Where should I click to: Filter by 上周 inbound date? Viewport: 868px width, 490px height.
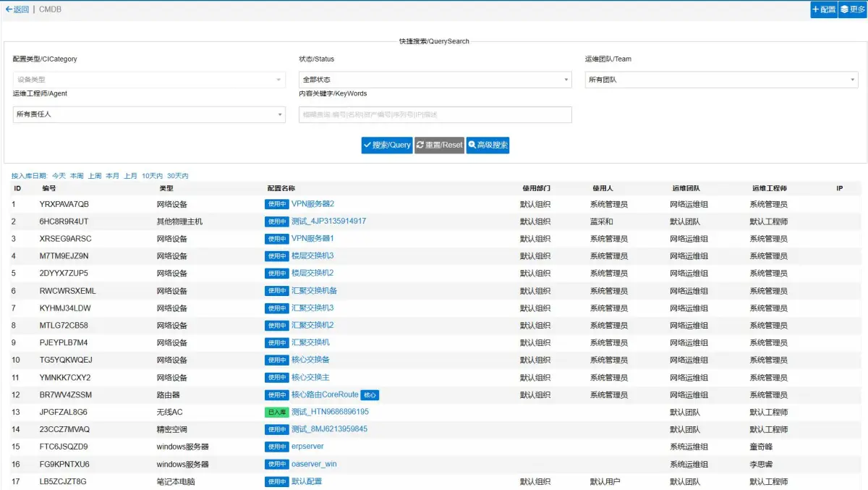tap(95, 176)
